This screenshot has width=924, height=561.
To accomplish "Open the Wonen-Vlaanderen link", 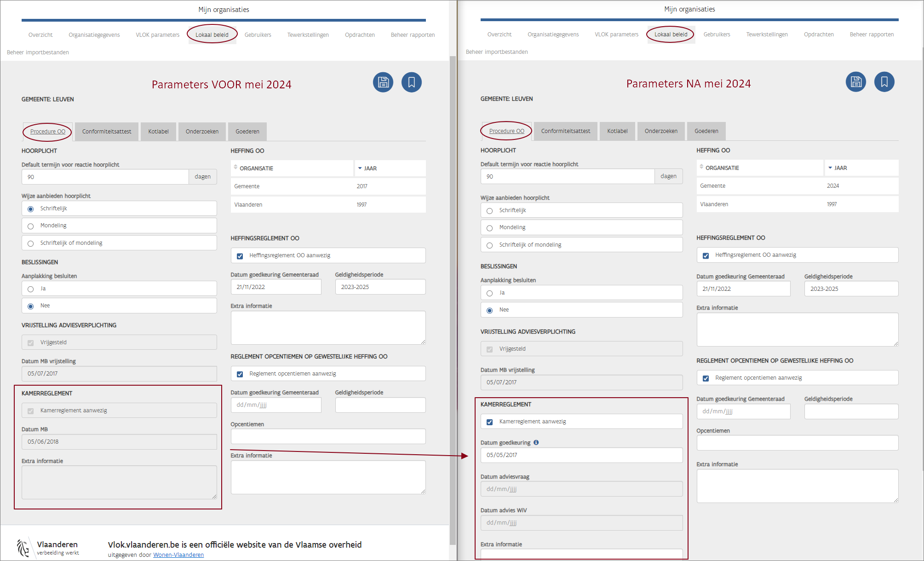I will 178,555.
